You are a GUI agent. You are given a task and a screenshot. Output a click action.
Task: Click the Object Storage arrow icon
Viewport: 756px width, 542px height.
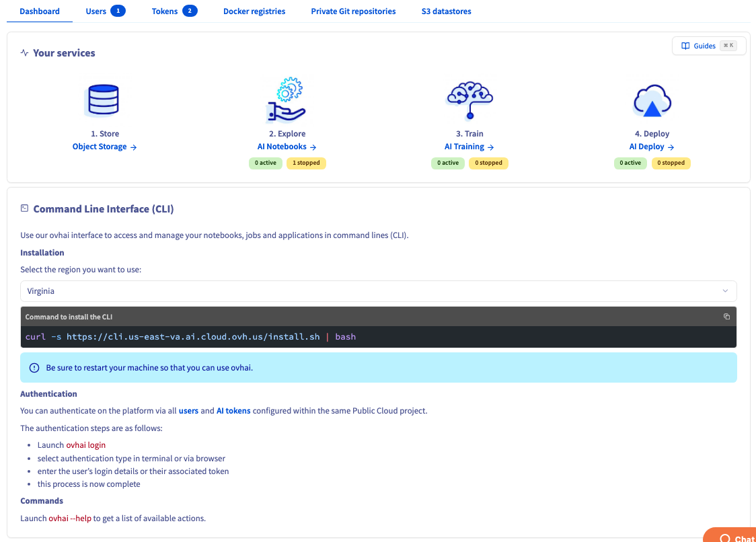[x=134, y=147]
